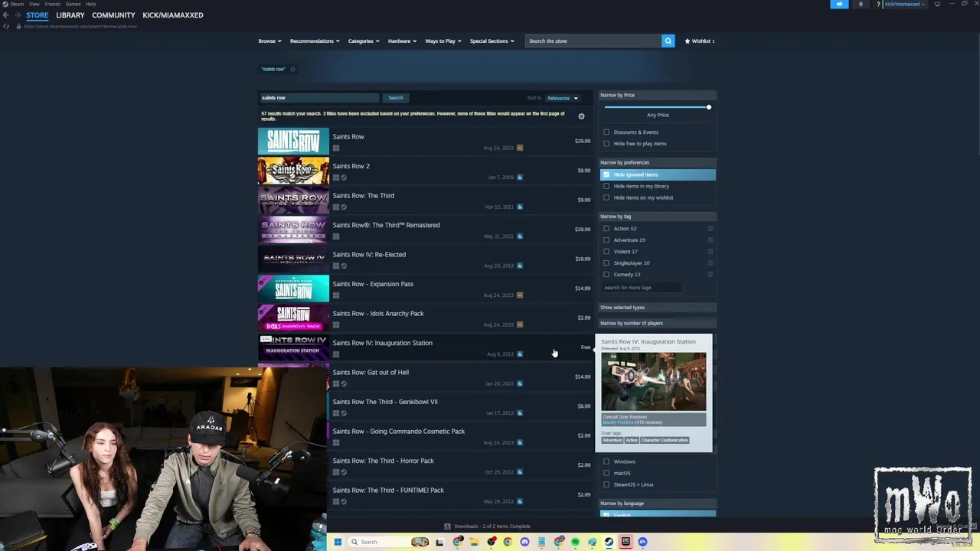Click review icon for Saints Row IV: Re-Elected
980x551 pixels.
(520, 266)
